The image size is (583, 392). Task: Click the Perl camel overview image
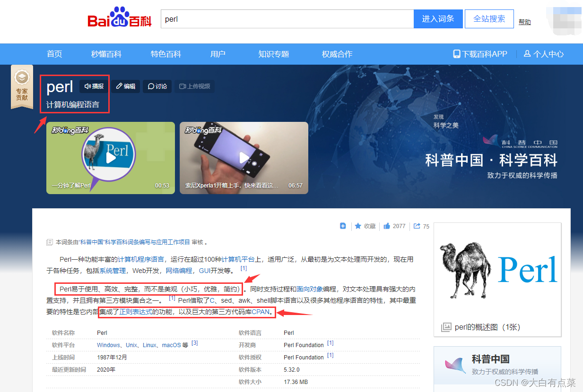(x=497, y=270)
